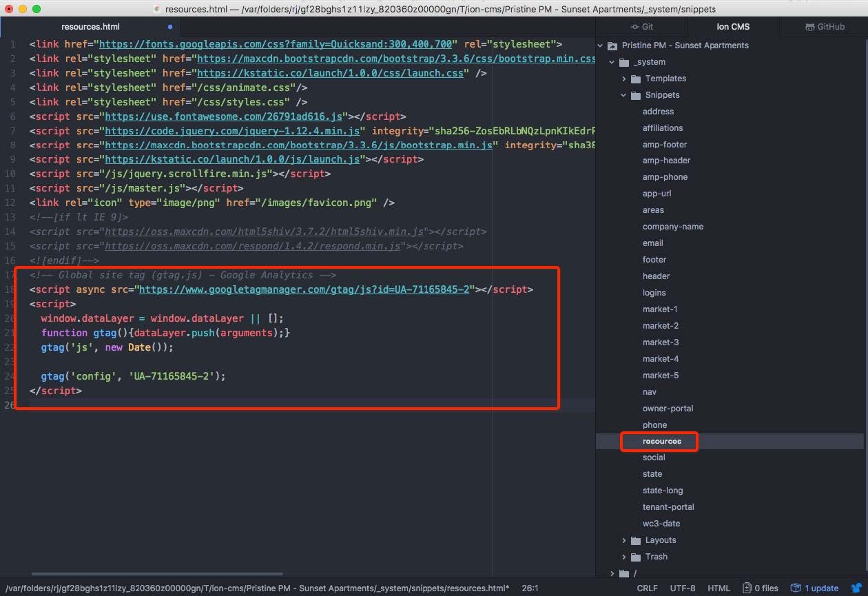Open the wc3-date snippet
Image resolution: width=868 pixels, height=596 pixels.
click(661, 524)
